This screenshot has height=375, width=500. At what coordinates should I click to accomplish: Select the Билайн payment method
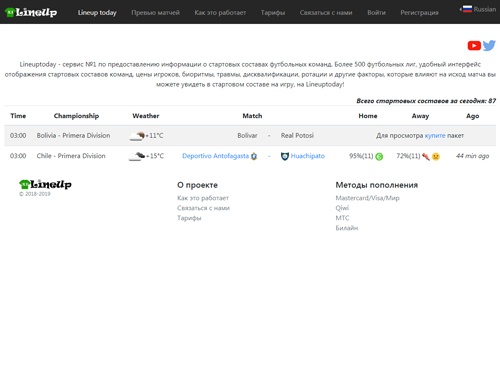(347, 228)
